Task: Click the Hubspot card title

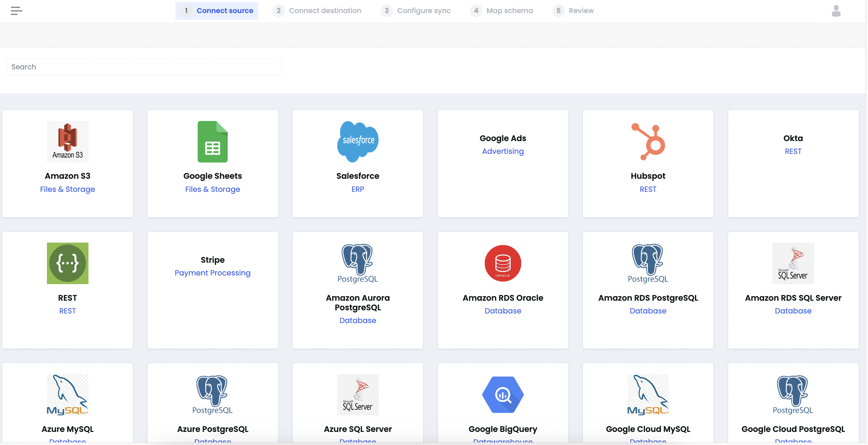Action: pos(648,176)
